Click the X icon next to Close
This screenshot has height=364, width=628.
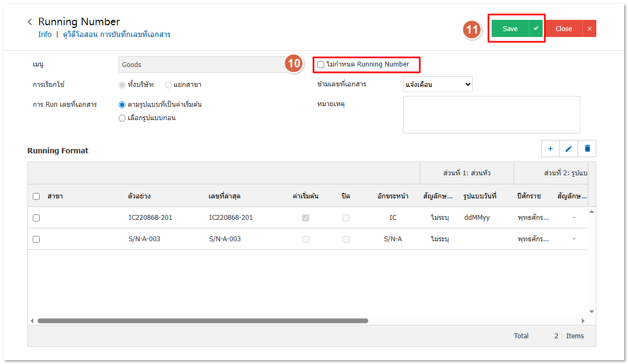pos(589,29)
